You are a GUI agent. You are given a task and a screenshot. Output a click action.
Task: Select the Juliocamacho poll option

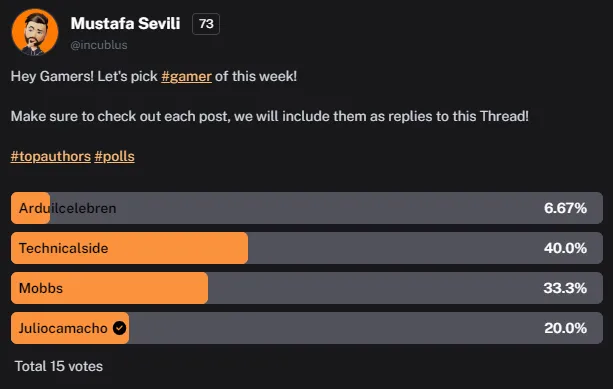[307, 328]
